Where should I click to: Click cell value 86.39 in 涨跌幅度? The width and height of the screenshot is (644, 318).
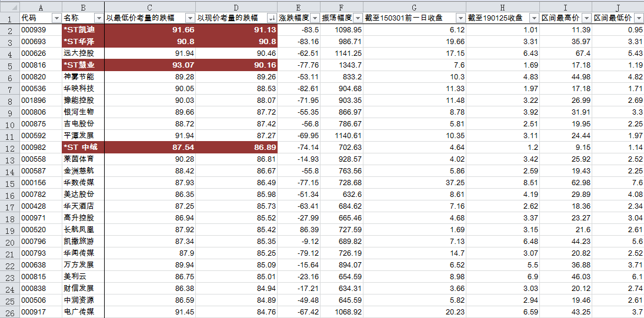299,229
